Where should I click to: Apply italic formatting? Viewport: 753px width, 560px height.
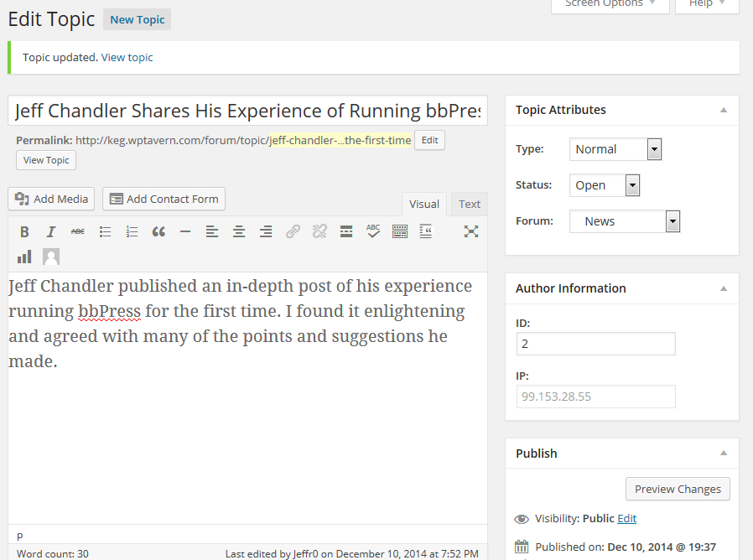pyautogui.click(x=51, y=231)
